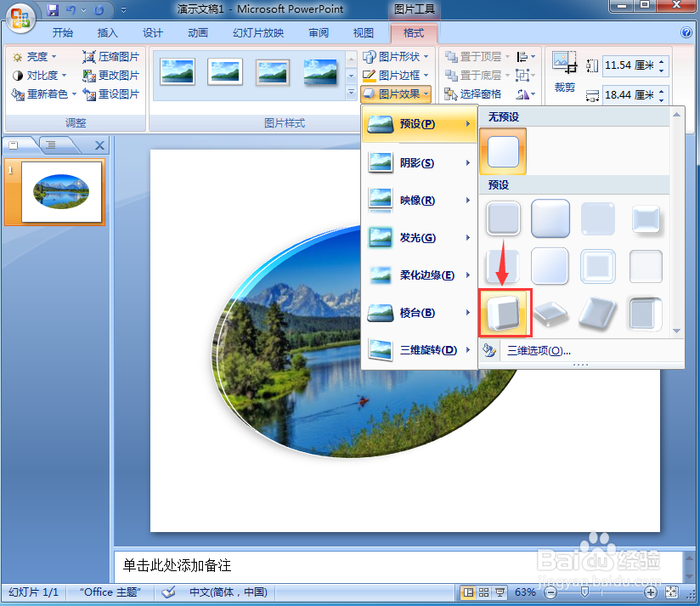Switch to the outline pane tab
Viewport: 700px width, 606px height.
[51, 144]
